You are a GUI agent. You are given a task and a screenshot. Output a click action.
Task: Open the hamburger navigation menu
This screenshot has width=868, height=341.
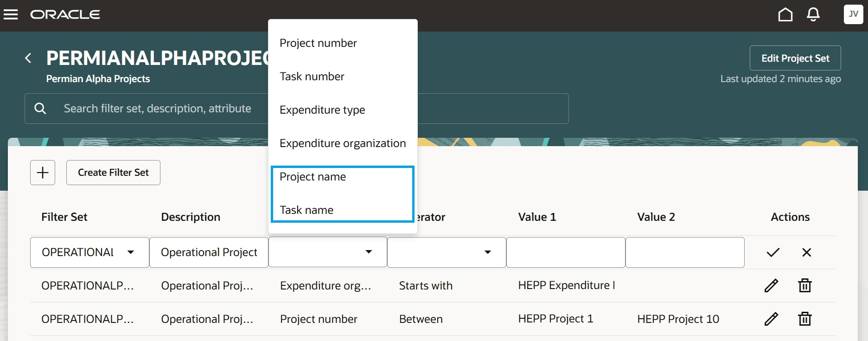11,15
